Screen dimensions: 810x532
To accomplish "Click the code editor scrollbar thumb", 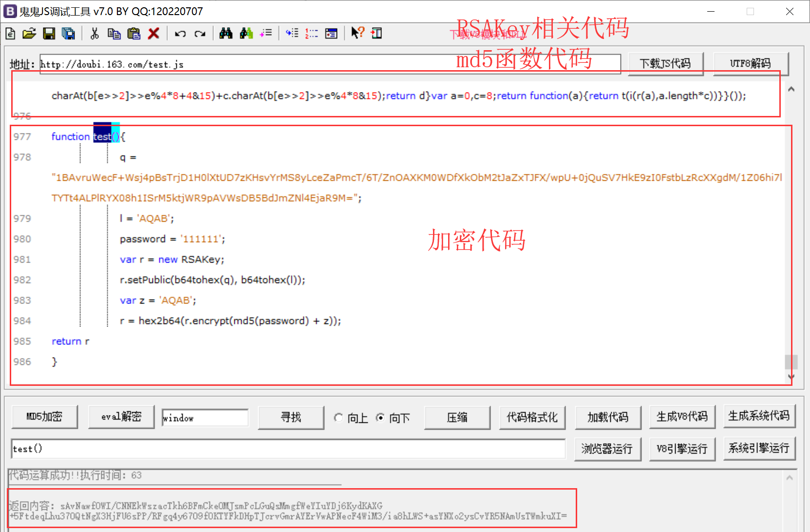I will [791, 362].
